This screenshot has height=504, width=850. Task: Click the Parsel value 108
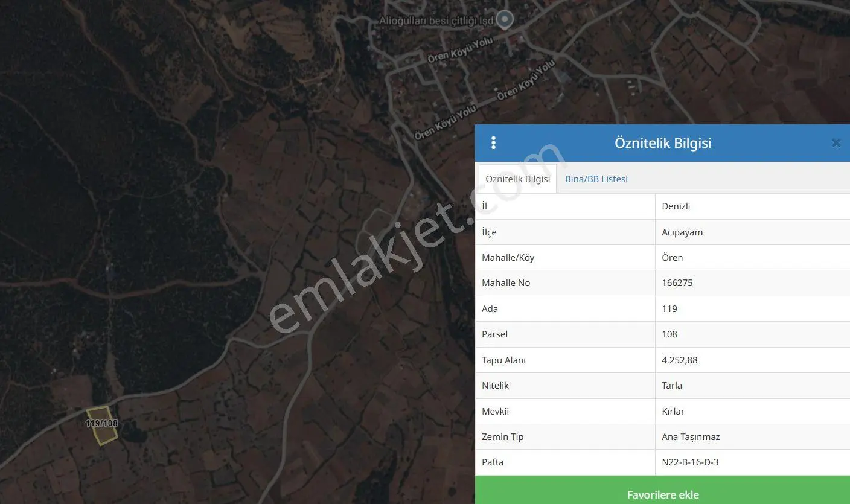tap(752, 334)
